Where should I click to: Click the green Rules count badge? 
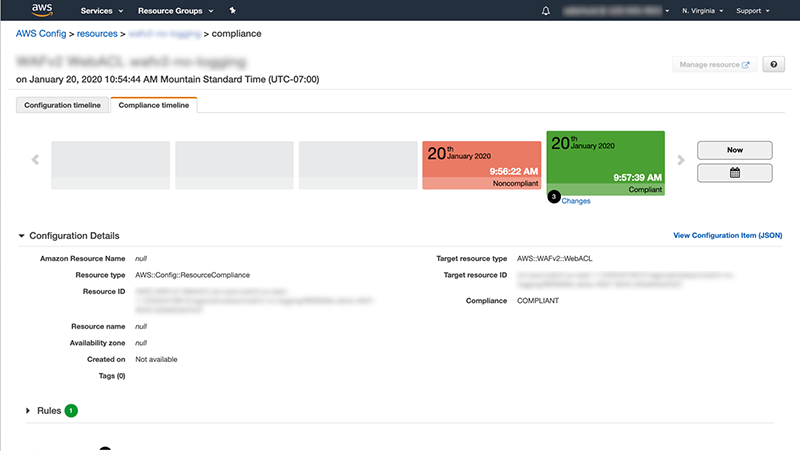(x=71, y=411)
